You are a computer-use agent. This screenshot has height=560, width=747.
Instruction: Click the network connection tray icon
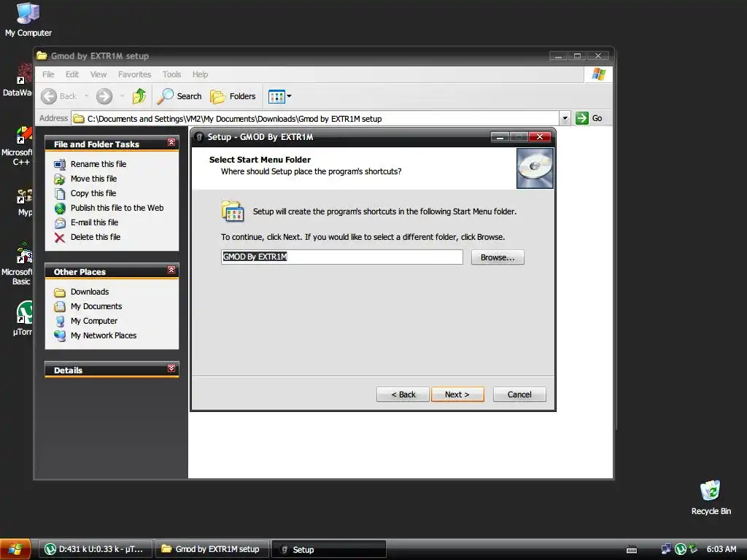coord(667,549)
